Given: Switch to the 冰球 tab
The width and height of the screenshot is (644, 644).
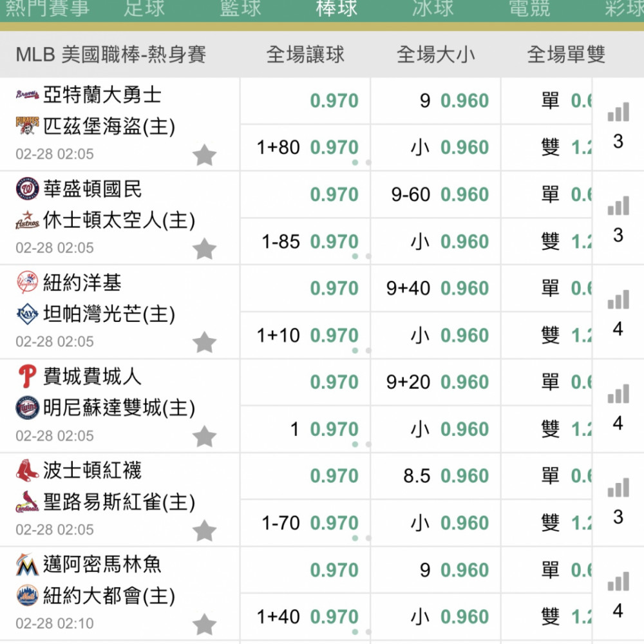Looking at the screenshot, I should click(433, 8).
